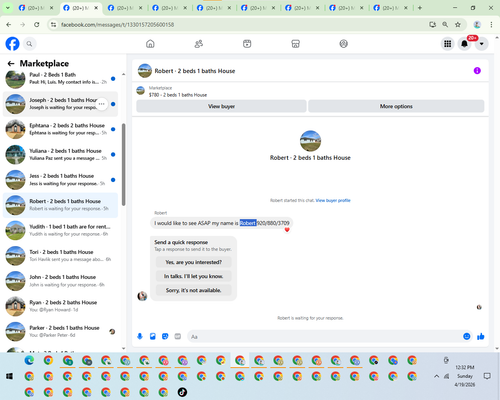Open the Groups icon in top navigation
The width and height of the screenshot is (500, 400).
point(344,44)
